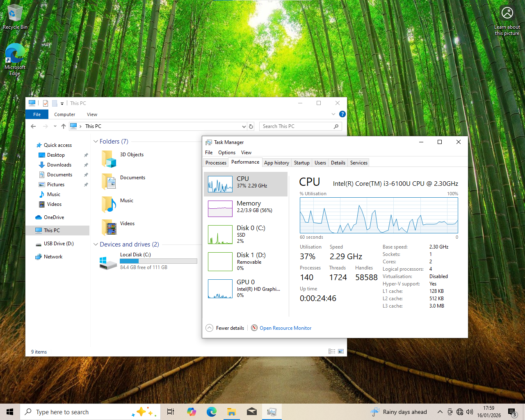525x420 pixels.
Task: Switch to details list view
Action: pyautogui.click(x=331, y=351)
